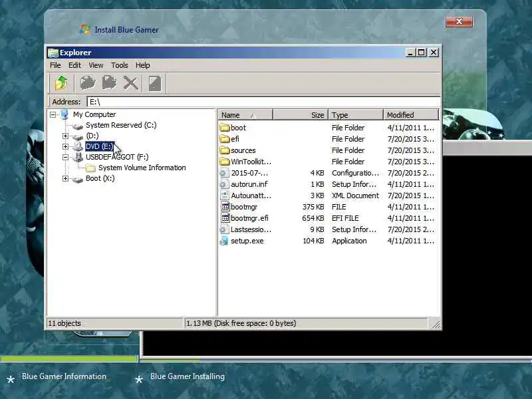The width and height of the screenshot is (532, 399).
Task: Select the setup.exe file name
Action: [x=247, y=241]
